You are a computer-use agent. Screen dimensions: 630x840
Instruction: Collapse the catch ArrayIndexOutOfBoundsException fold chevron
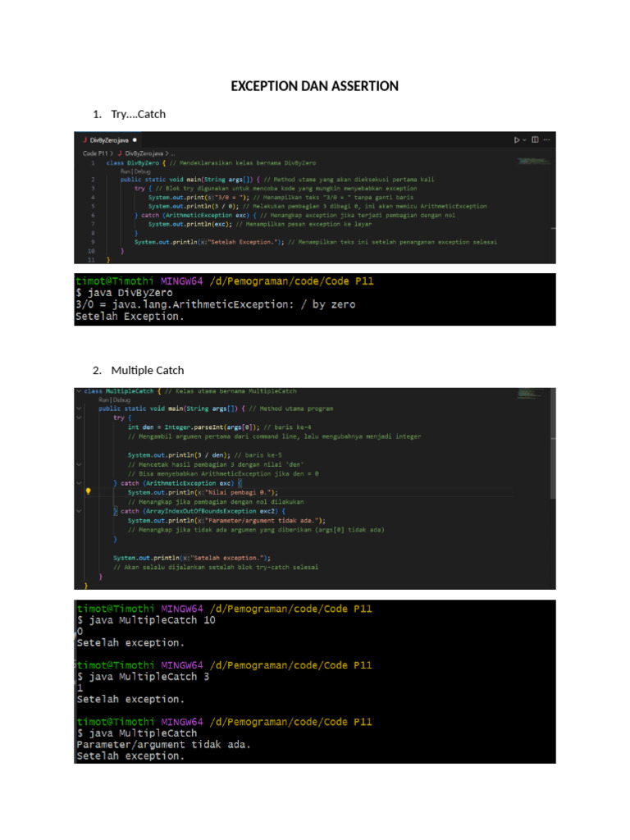[79, 511]
